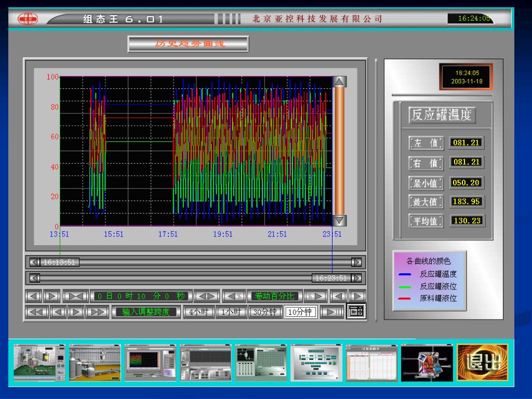This screenshot has width=532, height=399.
Task: Click the green 反应罐液位 legend swatch
Action: coord(405,287)
